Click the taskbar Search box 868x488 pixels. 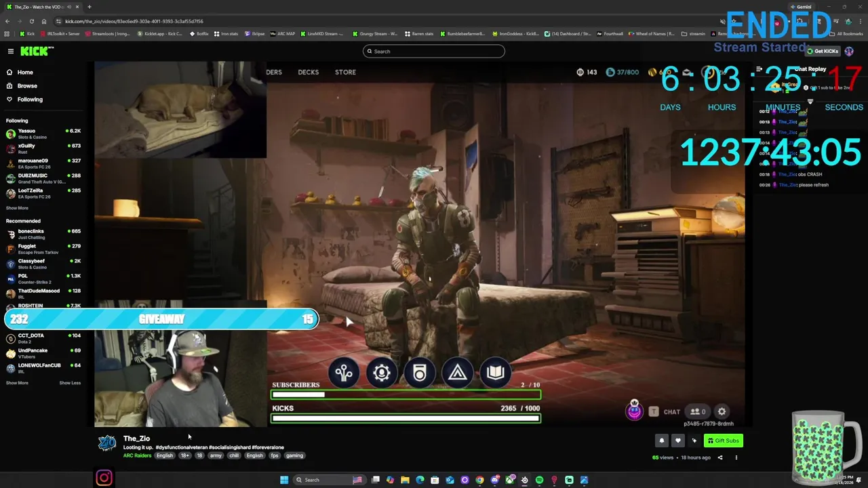[328, 480]
